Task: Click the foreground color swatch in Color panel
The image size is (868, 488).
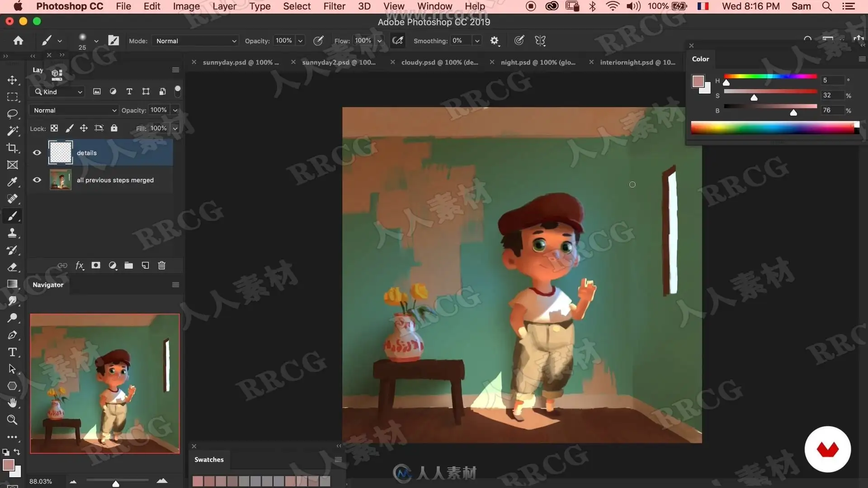Action: click(698, 81)
